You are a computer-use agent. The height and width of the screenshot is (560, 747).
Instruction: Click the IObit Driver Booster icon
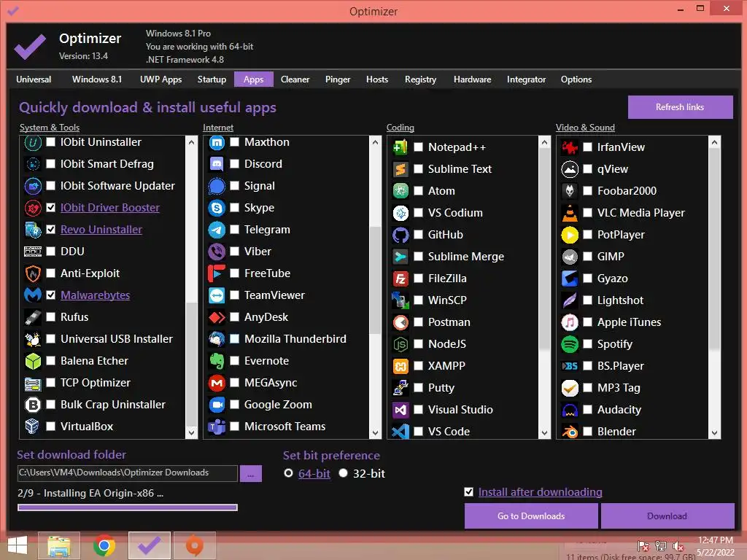[x=33, y=208]
